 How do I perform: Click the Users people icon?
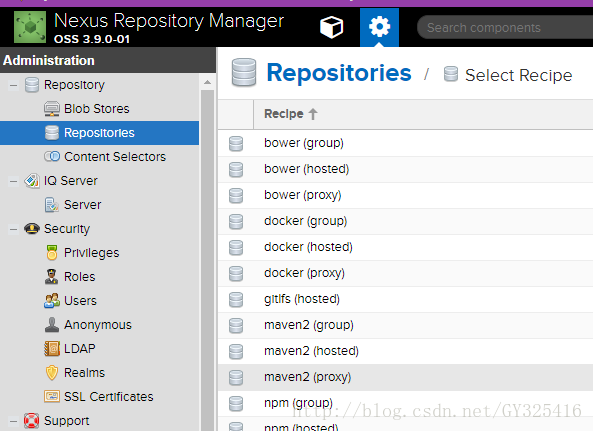click(52, 301)
